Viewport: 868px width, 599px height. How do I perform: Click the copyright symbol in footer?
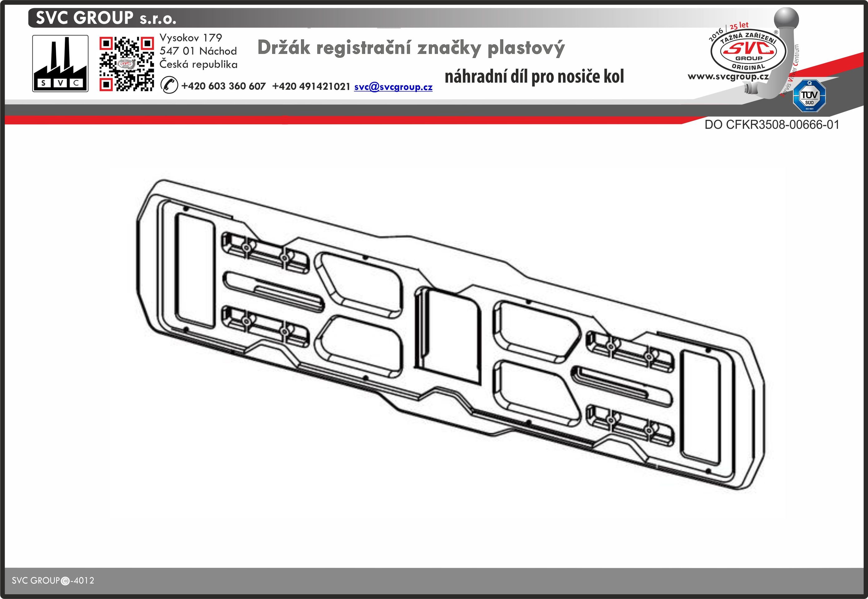click(65, 581)
